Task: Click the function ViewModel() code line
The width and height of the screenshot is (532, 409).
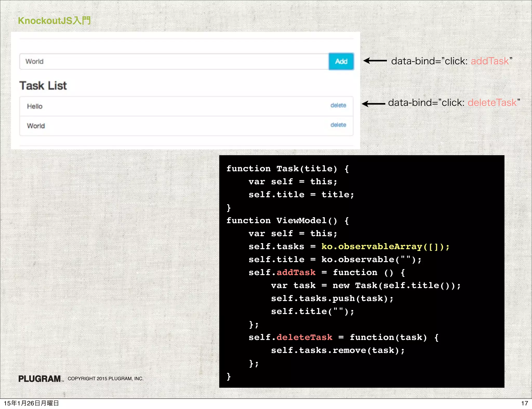Action: [287, 220]
